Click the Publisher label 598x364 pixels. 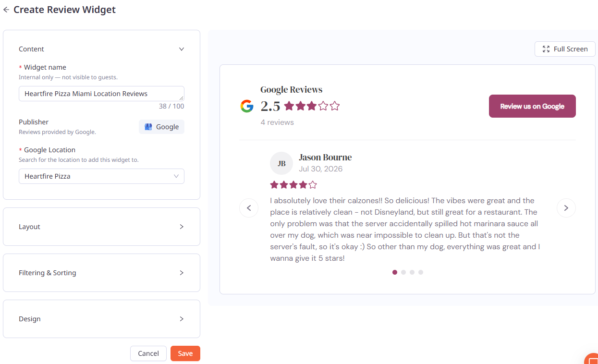34,122
